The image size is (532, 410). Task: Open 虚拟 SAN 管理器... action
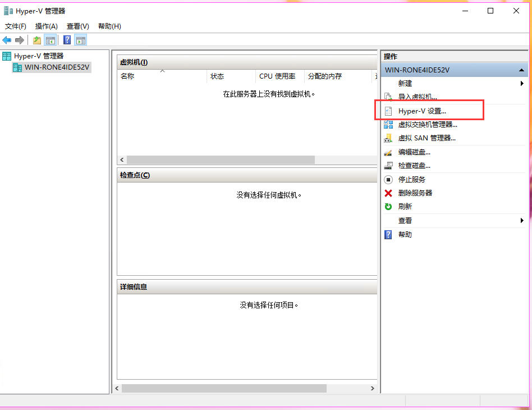pyautogui.click(x=427, y=138)
